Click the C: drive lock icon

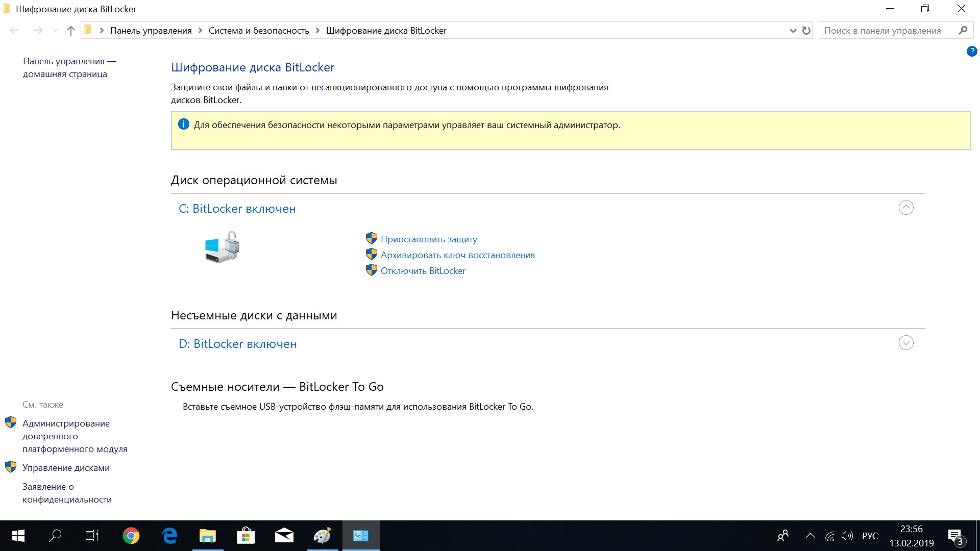[223, 247]
